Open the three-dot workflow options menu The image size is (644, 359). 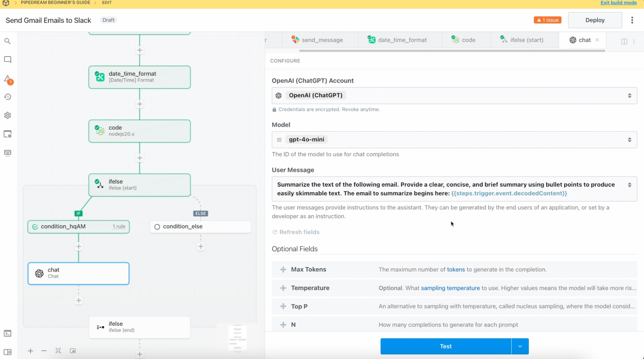[632, 20]
